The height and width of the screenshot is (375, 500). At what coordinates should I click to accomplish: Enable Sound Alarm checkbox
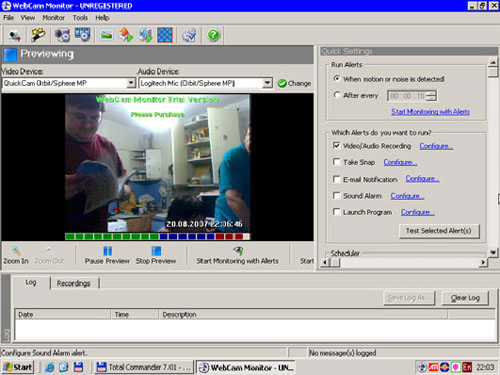click(x=336, y=195)
